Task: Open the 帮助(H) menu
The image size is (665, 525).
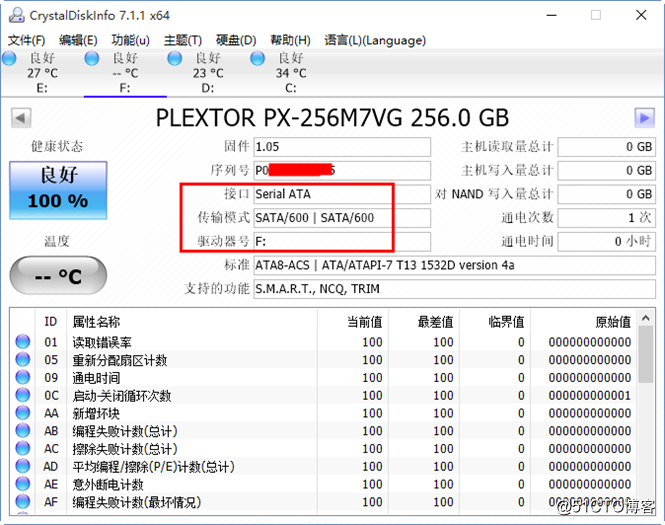Action: (x=291, y=40)
